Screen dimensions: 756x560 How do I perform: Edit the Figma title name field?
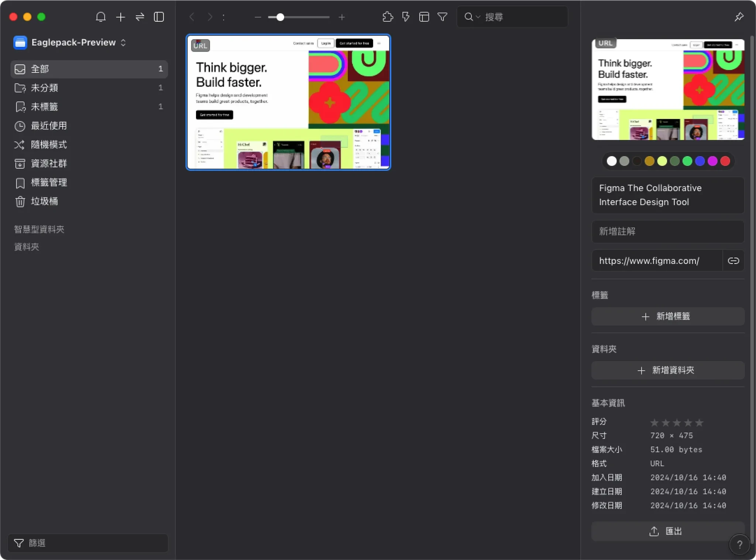coord(668,195)
